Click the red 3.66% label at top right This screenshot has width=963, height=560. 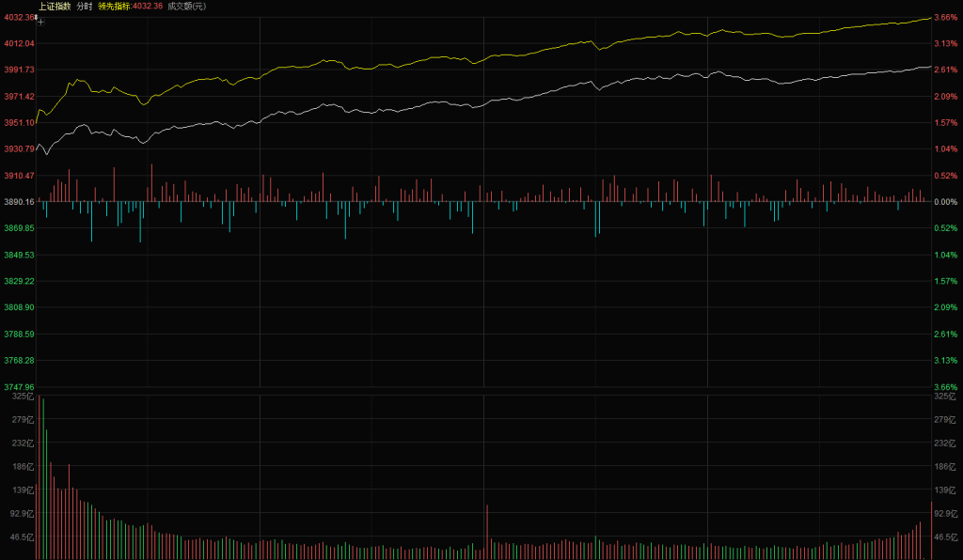(x=945, y=17)
